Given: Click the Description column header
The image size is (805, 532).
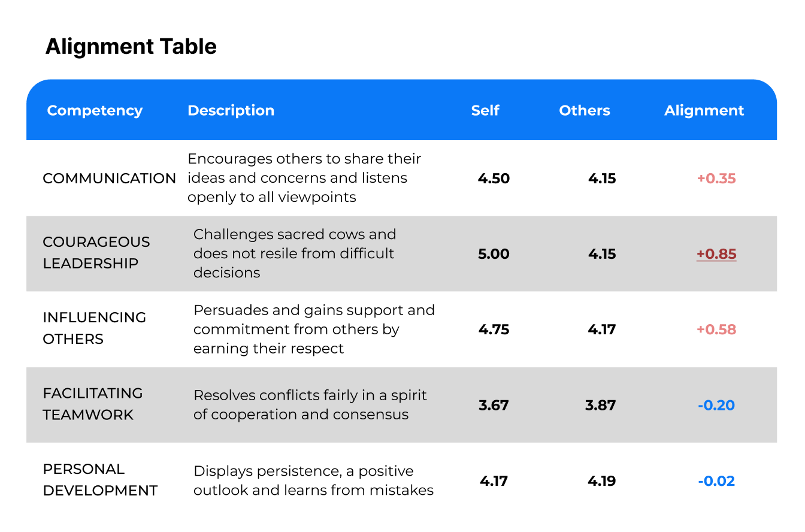Looking at the screenshot, I should (x=231, y=111).
